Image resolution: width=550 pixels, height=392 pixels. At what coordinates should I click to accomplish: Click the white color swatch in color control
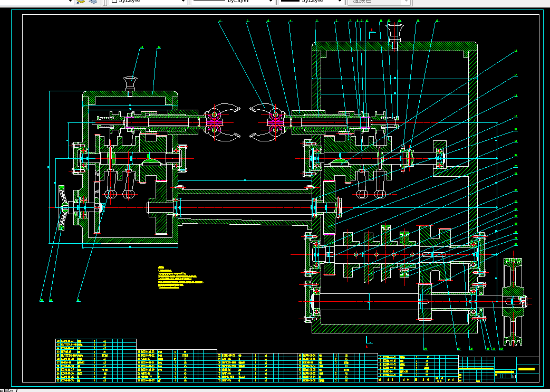coord(114,2)
